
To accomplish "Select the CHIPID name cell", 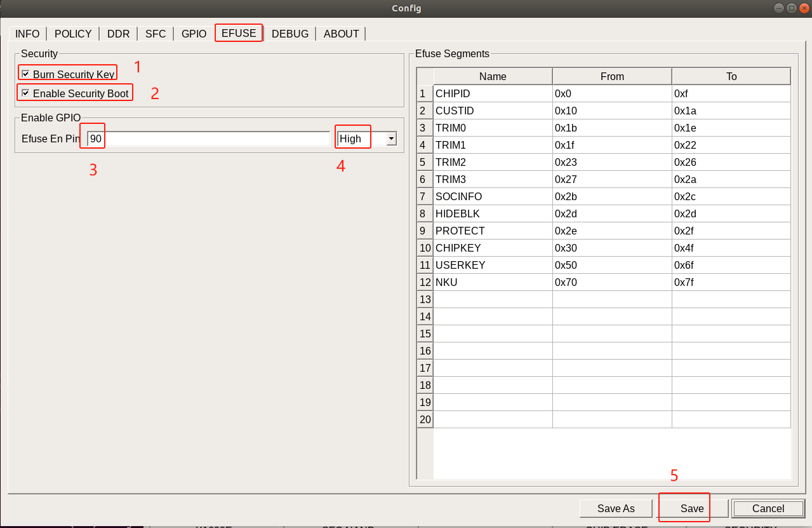I will click(493, 93).
